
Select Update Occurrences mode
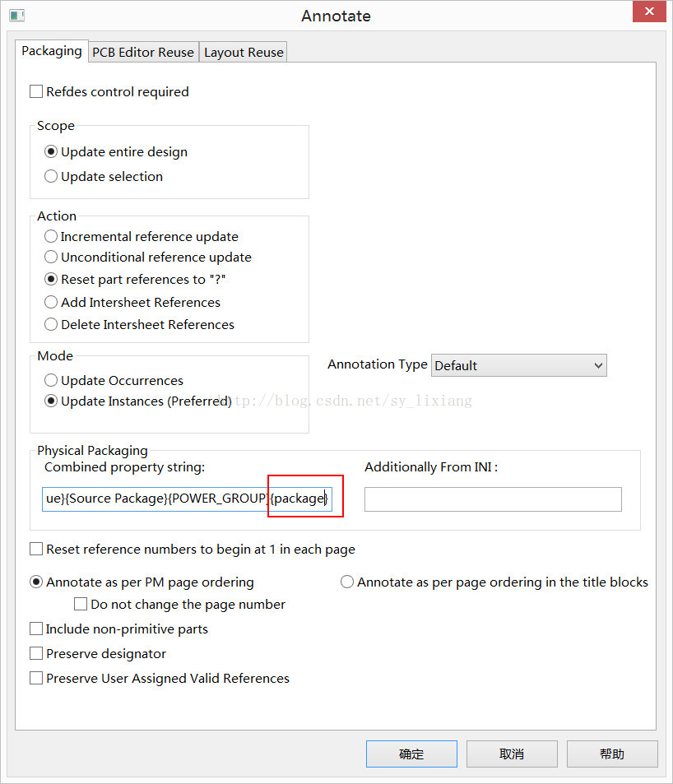tap(52, 380)
